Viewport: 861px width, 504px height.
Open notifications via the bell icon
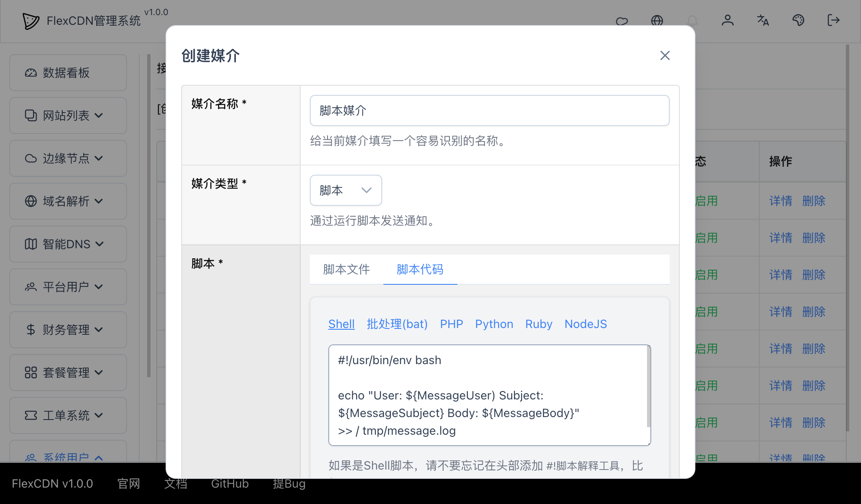693,21
